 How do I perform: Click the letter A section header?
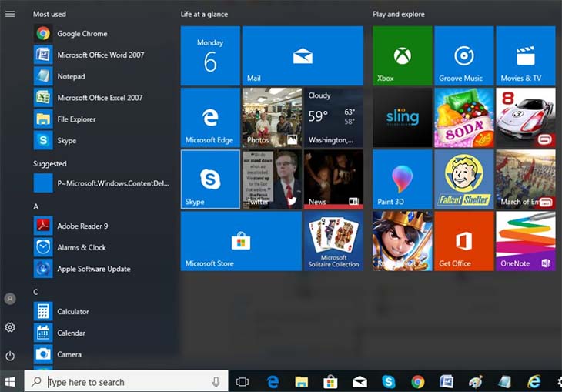coord(36,206)
